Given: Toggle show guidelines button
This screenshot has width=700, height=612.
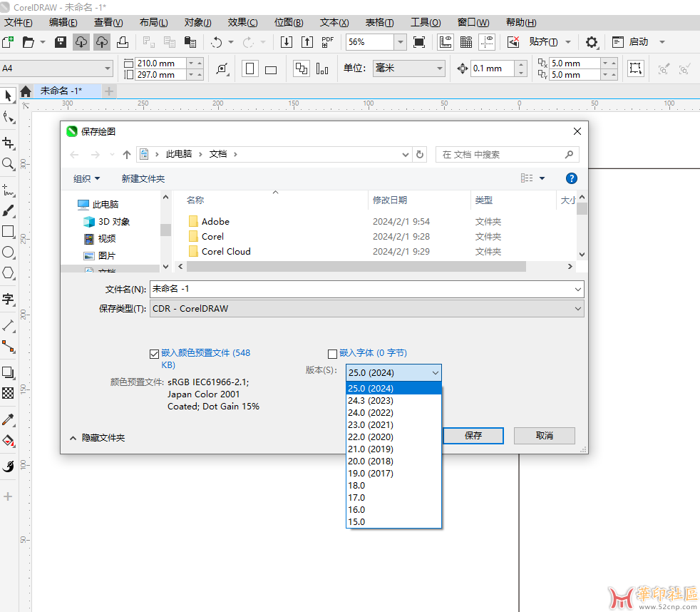Looking at the screenshot, I should pos(487,42).
